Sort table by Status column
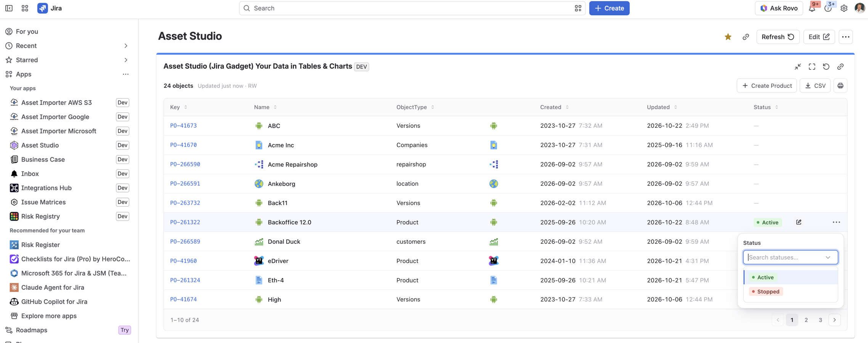Viewport: 868px width, 343px height. tap(766, 107)
